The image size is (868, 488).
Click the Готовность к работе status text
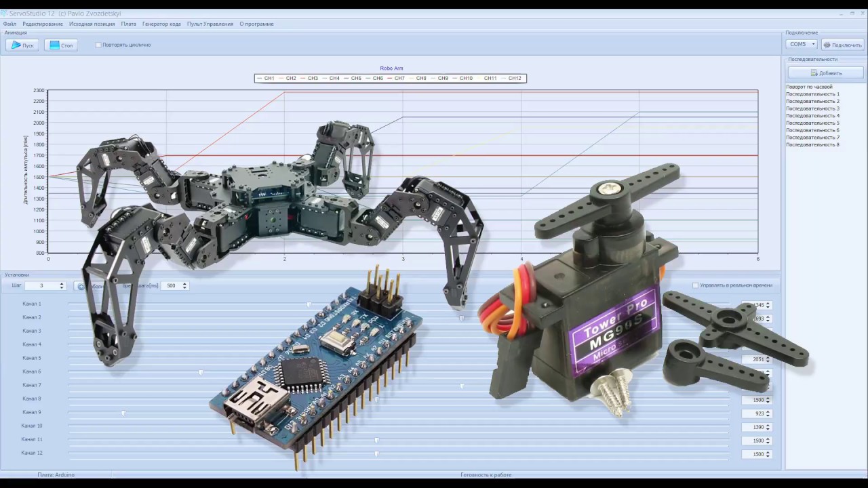click(x=486, y=475)
